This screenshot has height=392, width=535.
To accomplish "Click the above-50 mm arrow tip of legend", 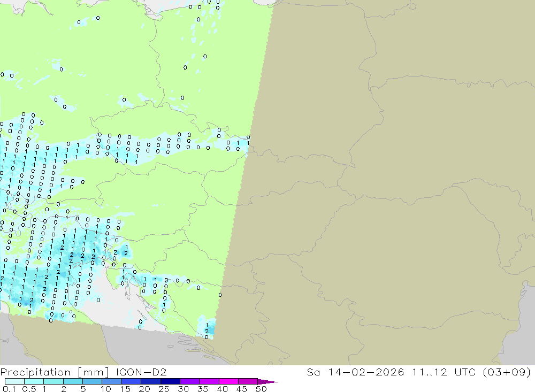I will tap(267, 382).
